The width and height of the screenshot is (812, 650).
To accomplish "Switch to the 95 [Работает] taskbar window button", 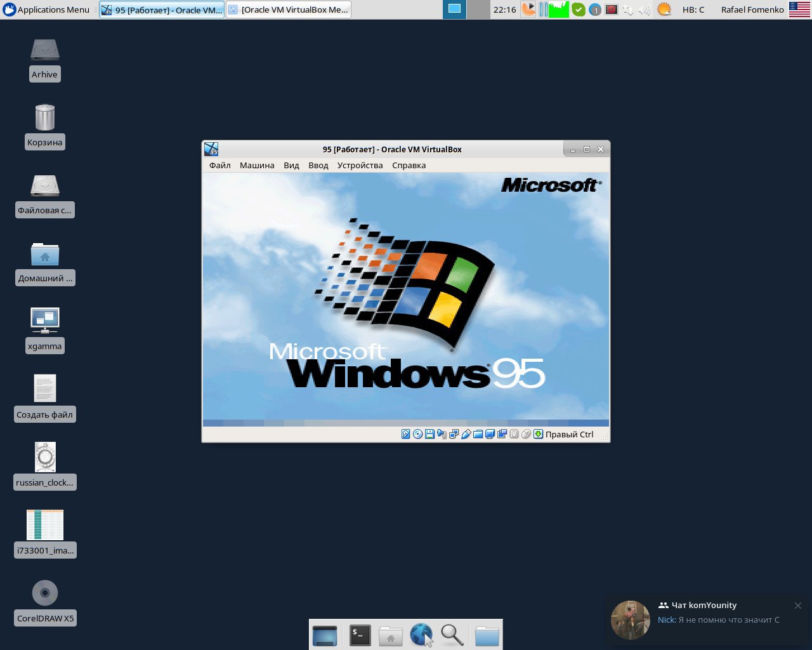I will pyautogui.click(x=162, y=10).
